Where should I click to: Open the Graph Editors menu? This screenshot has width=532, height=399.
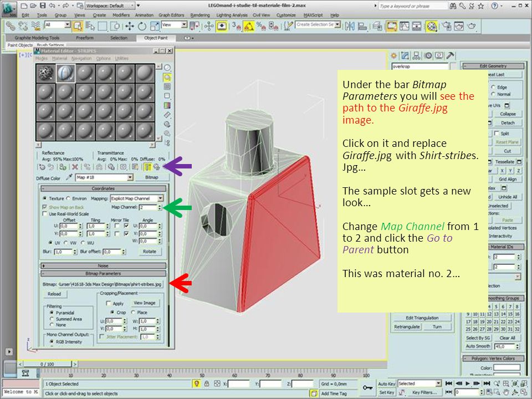tap(171, 16)
